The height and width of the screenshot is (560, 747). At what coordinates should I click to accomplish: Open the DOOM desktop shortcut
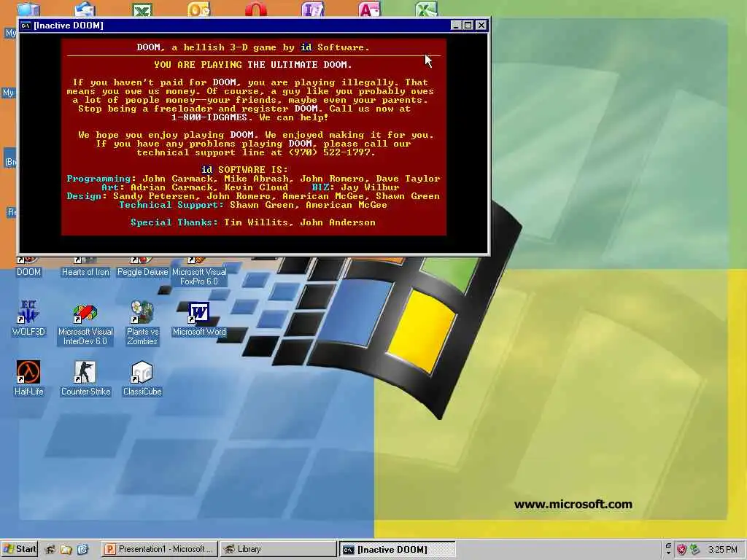pos(28,268)
